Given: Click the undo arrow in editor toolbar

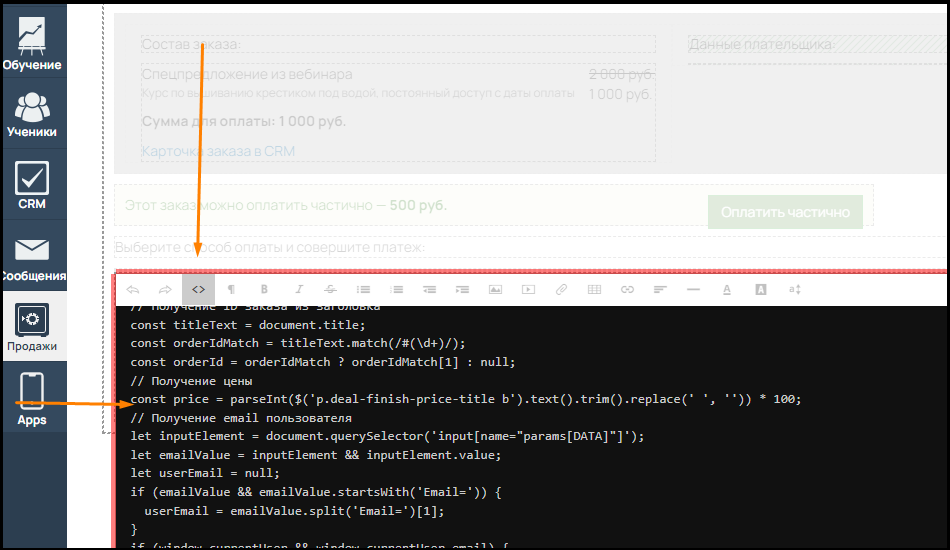Looking at the screenshot, I should [x=133, y=290].
